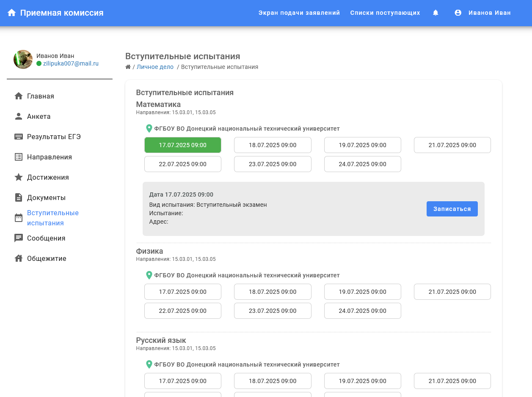Click the zilipuka007@mail.ru email link
The height and width of the screenshot is (397, 532).
pos(71,63)
